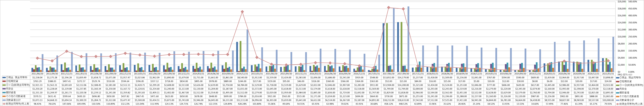Viewport: 644px width, 106px height.
Task: Click the 98.43% ratio cell
Action: [x=37, y=104]
